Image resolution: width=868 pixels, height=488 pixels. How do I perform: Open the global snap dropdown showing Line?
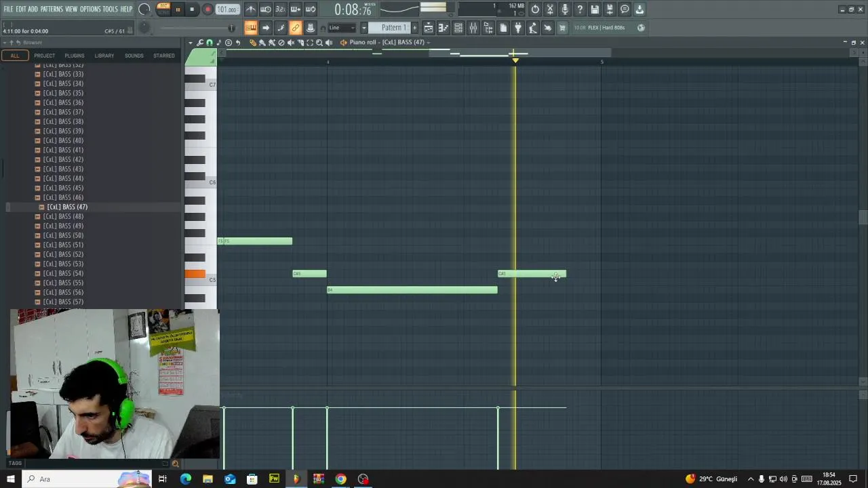[x=342, y=28]
